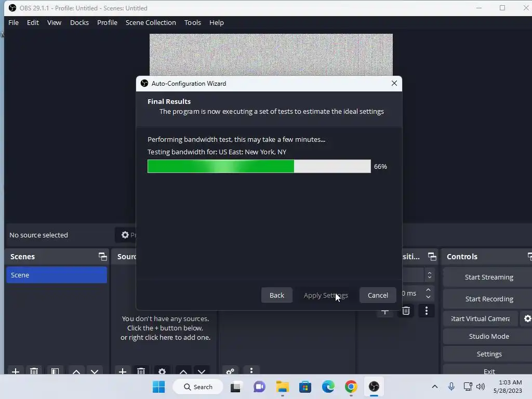This screenshot has width=532, height=399.
Task: Open File Explorer from the taskbar
Action: coord(282,387)
